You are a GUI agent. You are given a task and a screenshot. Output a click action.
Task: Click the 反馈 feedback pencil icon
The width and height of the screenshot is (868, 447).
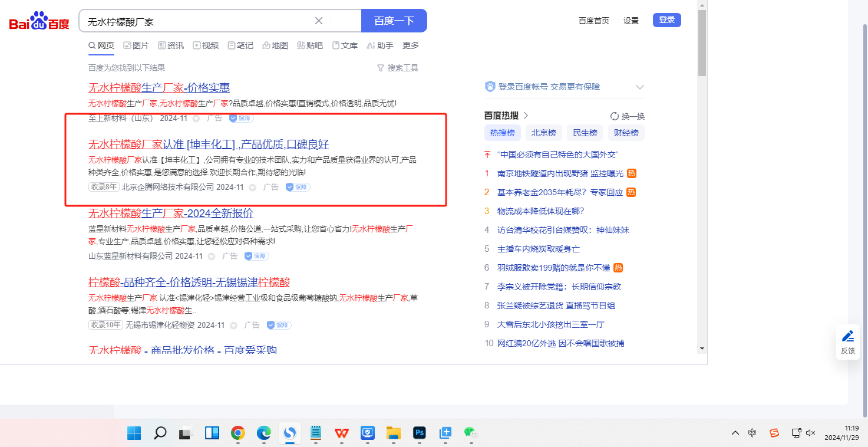pyautogui.click(x=847, y=337)
